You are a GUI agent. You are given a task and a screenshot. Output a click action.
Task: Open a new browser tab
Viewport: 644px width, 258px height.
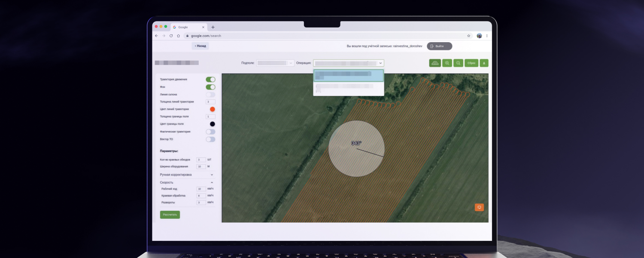coord(213,27)
